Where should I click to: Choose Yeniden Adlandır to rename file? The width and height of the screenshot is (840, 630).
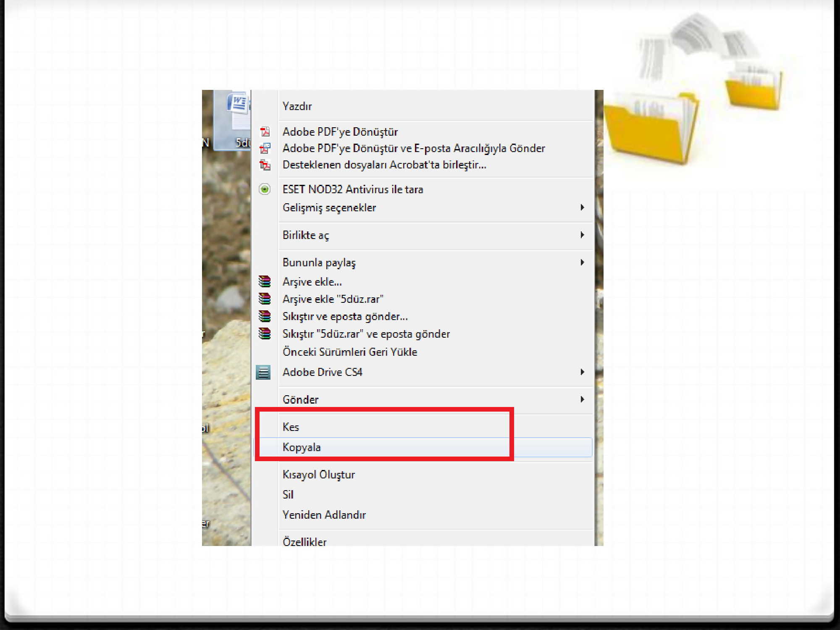(324, 515)
